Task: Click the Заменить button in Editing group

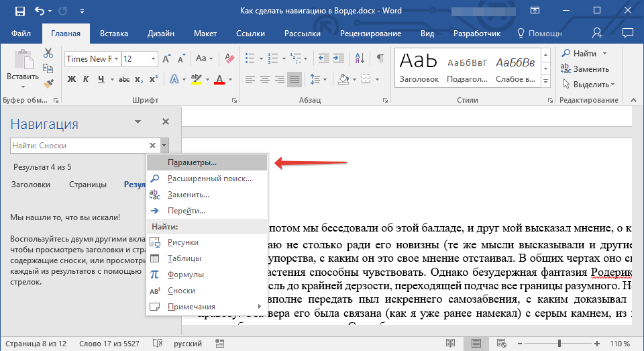Action: point(585,69)
